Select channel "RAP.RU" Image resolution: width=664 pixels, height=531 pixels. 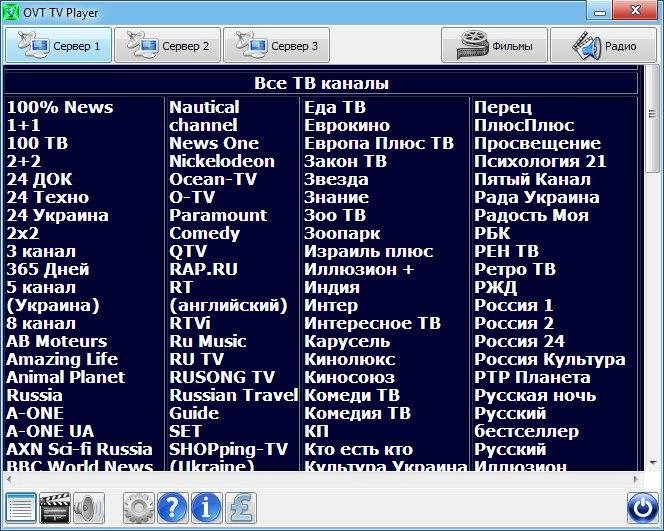(x=204, y=269)
